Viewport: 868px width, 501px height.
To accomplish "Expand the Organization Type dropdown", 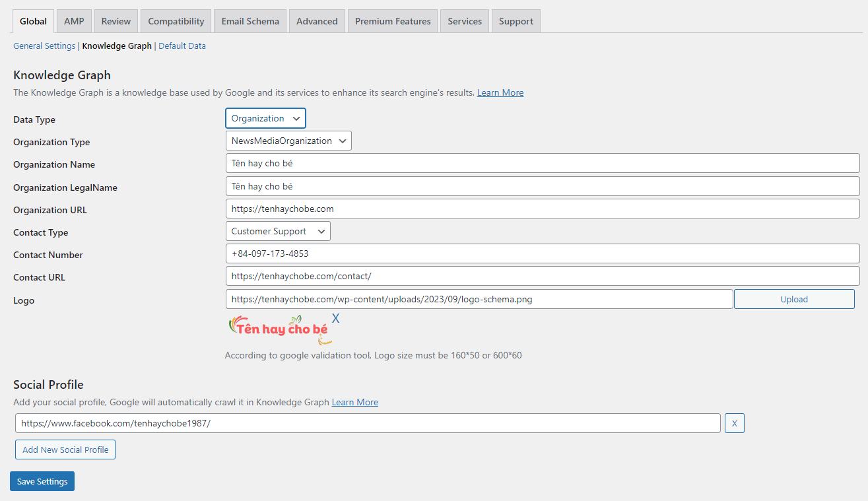I will coord(288,141).
